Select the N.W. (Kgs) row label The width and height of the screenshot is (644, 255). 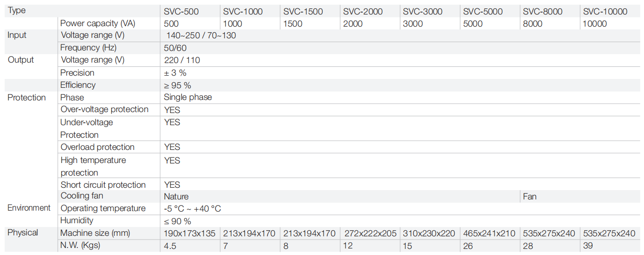(80, 245)
